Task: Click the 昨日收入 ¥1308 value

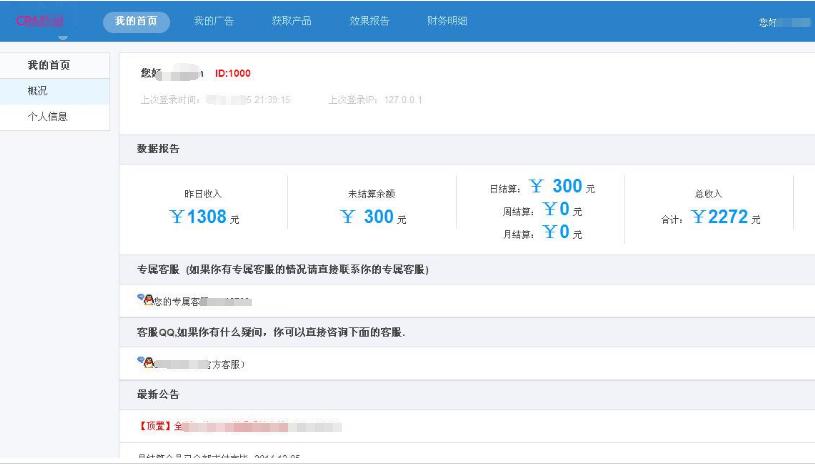Action: (x=204, y=217)
